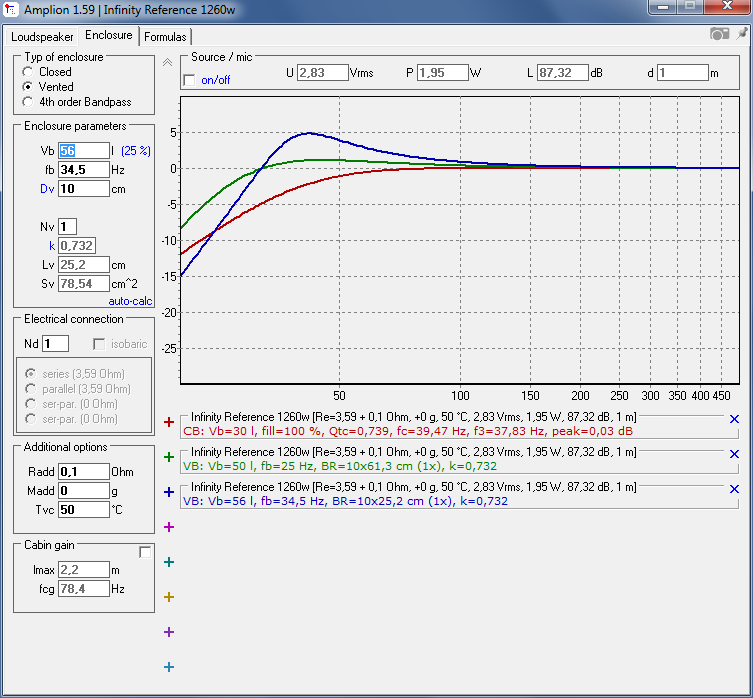753x698 pixels.
Task: Click the magenta plus curve icon
Action: pyautogui.click(x=169, y=527)
